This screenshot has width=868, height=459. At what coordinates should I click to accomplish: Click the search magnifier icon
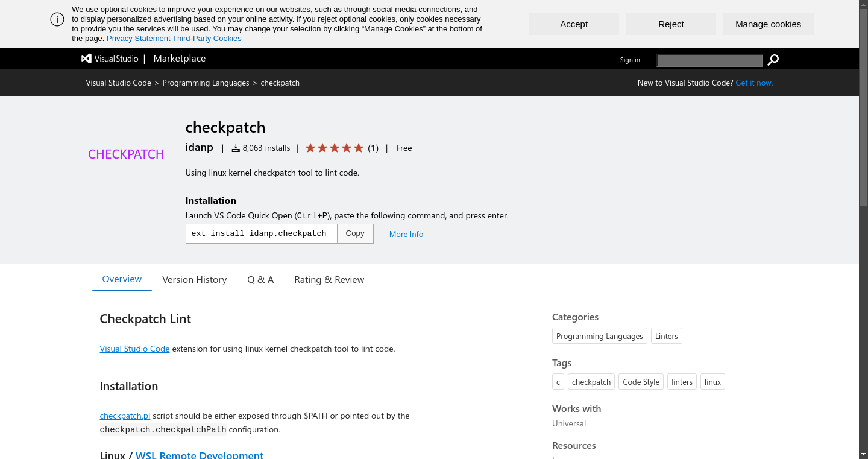[x=773, y=60]
